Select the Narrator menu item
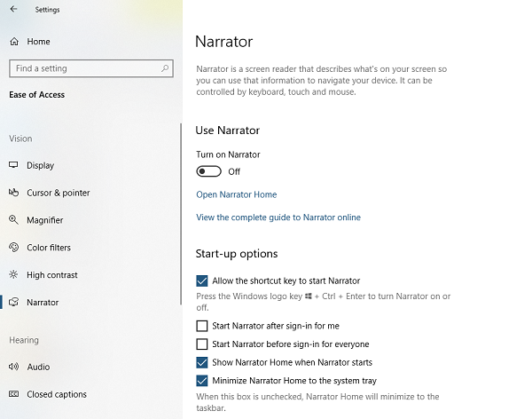The width and height of the screenshot is (532, 419). coord(43,303)
